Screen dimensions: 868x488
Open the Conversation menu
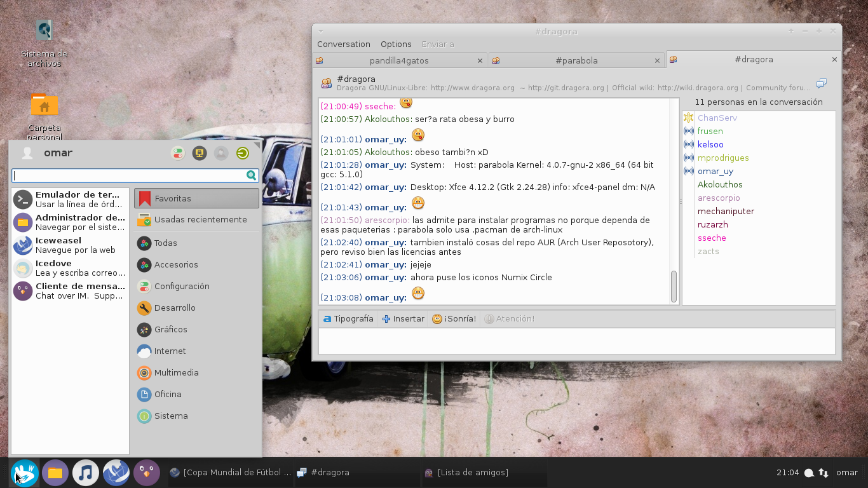[344, 44]
